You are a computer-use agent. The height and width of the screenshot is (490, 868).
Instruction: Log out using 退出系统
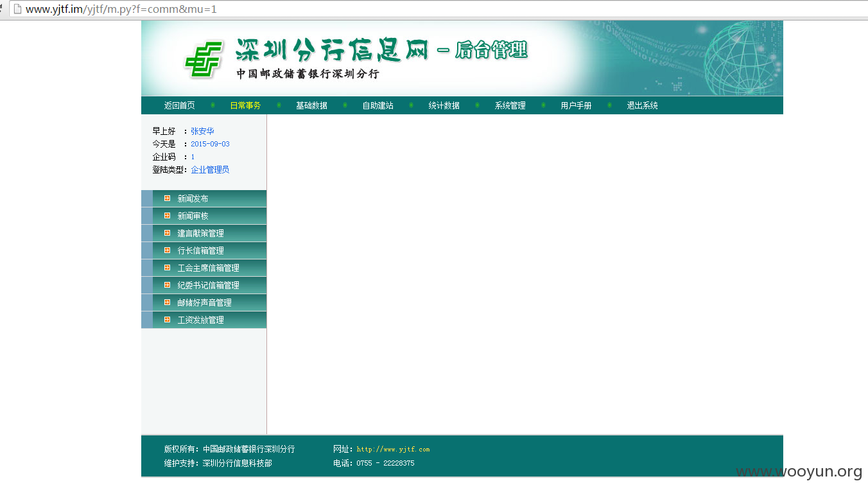(x=642, y=105)
